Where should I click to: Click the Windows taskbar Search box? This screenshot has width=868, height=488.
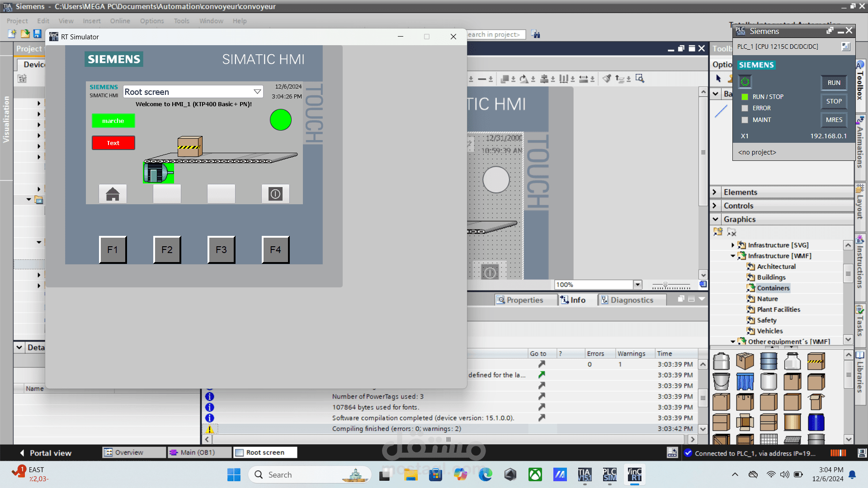(x=310, y=474)
